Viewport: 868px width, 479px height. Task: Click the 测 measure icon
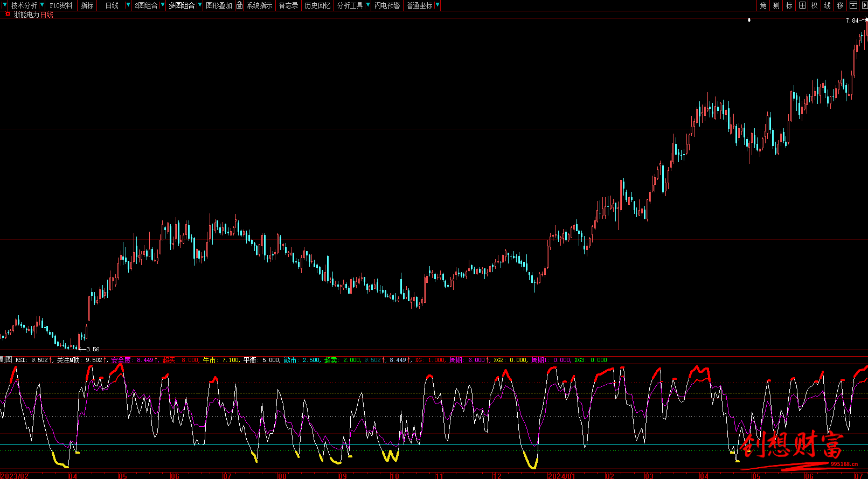[x=776, y=5]
